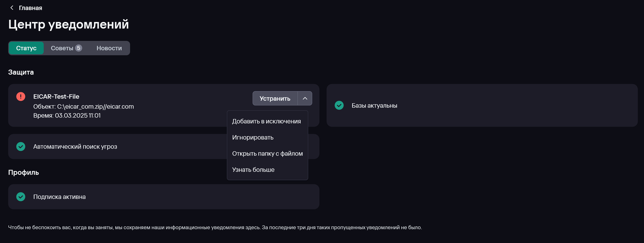The image size is (644, 243).
Task: Click the 'Базы актуальны' status card
Action: click(482, 105)
